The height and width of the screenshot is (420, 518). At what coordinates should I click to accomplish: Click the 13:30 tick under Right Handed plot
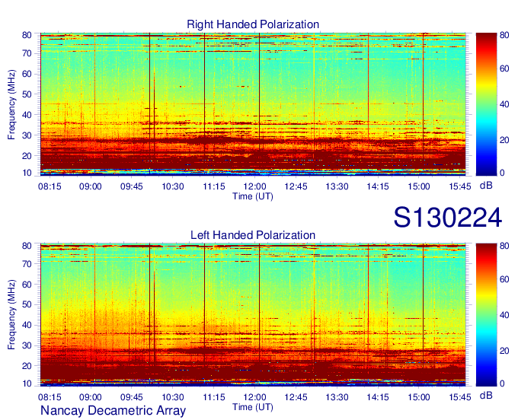[x=337, y=186]
